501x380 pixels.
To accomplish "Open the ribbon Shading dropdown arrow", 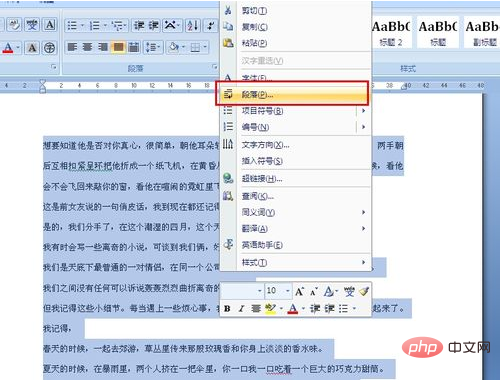I will (x=183, y=48).
